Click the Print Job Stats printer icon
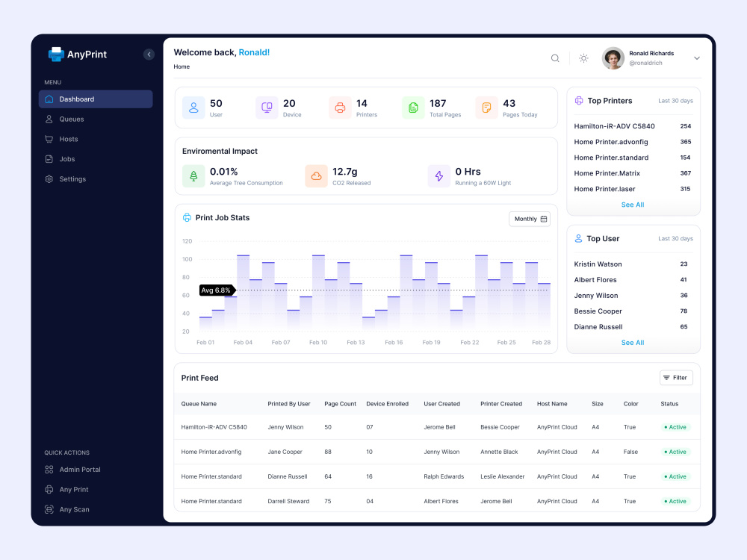This screenshot has height=560, width=747. [x=187, y=217]
